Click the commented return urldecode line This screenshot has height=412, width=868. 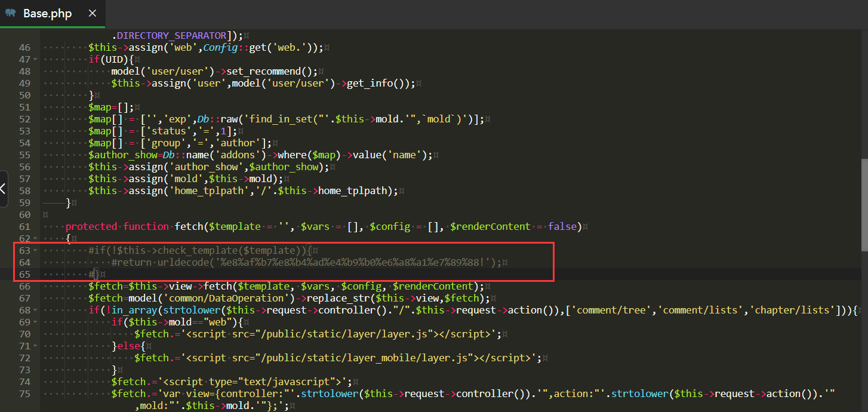[307, 262]
